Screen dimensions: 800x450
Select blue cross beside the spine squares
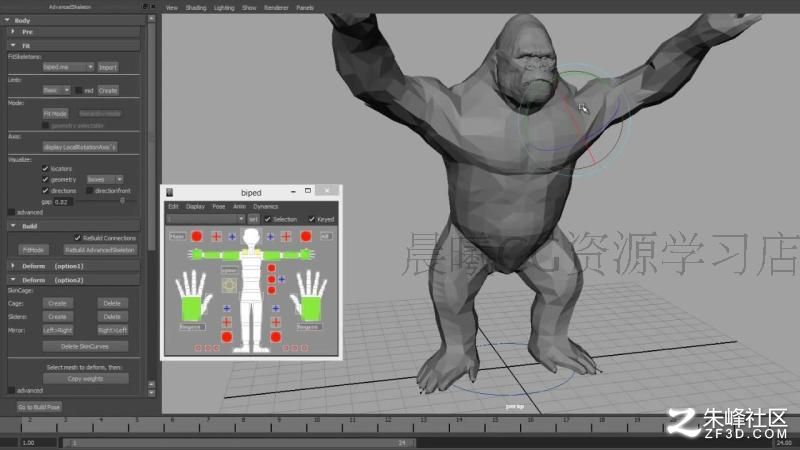(x=282, y=279)
